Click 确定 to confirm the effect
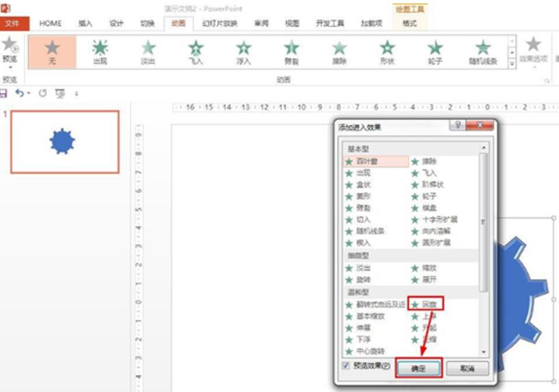This screenshot has height=392, width=559. [418, 368]
